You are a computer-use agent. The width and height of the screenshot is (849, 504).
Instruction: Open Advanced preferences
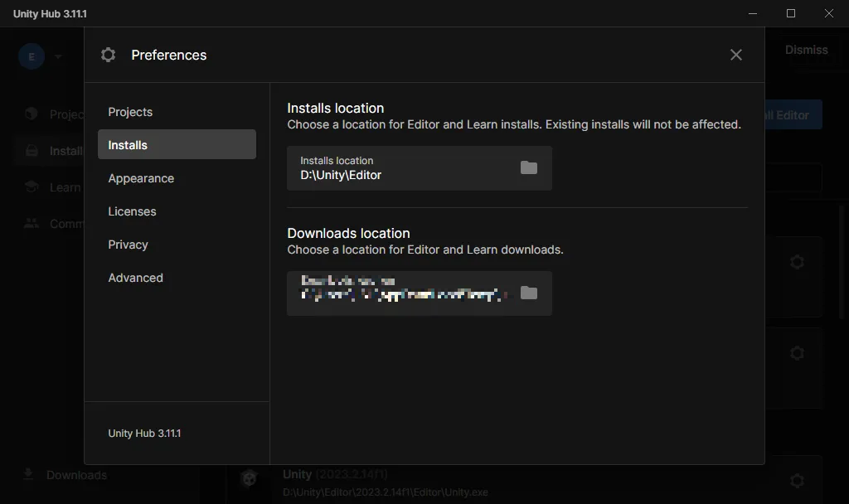(177, 278)
